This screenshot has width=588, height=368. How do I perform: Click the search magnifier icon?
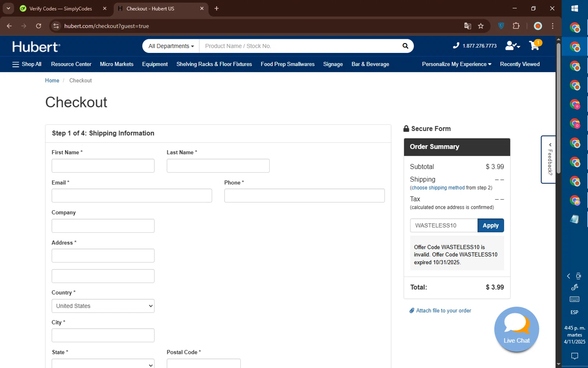pyautogui.click(x=405, y=46)
